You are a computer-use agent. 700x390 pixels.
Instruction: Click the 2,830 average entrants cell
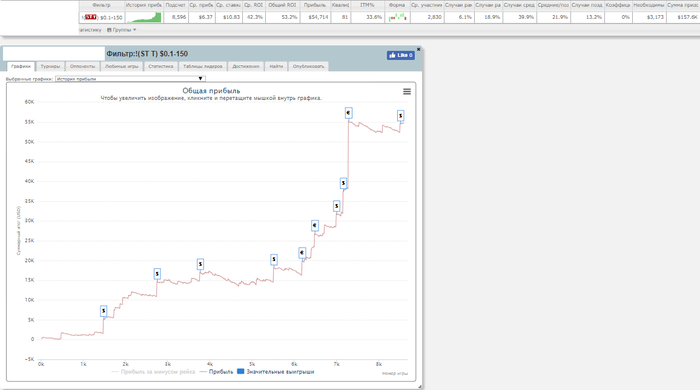click(x=426, y=17)
